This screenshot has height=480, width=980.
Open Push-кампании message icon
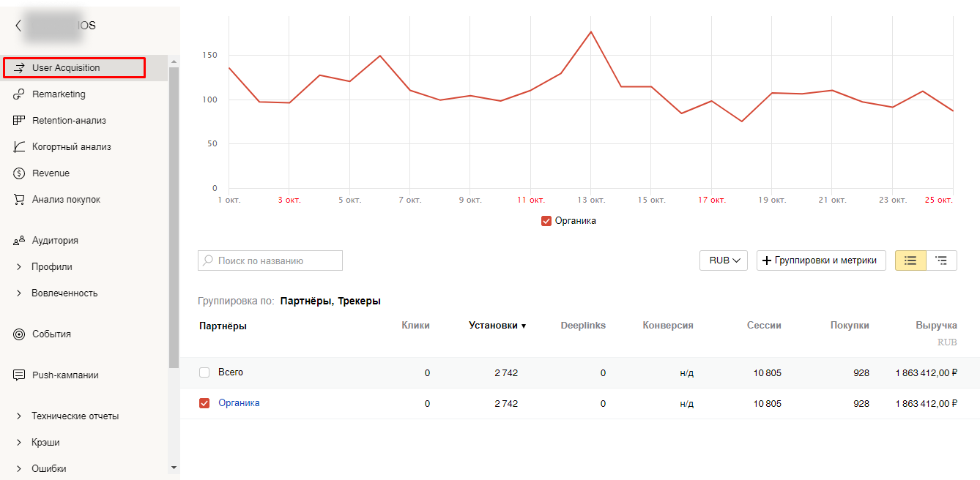pyautogui.click(x=20, y=375)
